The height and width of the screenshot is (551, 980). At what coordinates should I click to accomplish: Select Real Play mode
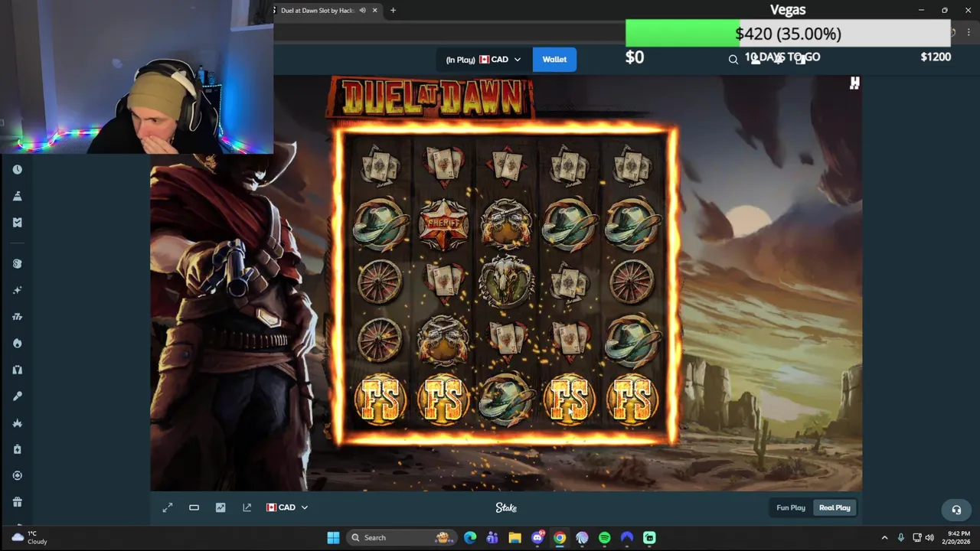[835, 507]
